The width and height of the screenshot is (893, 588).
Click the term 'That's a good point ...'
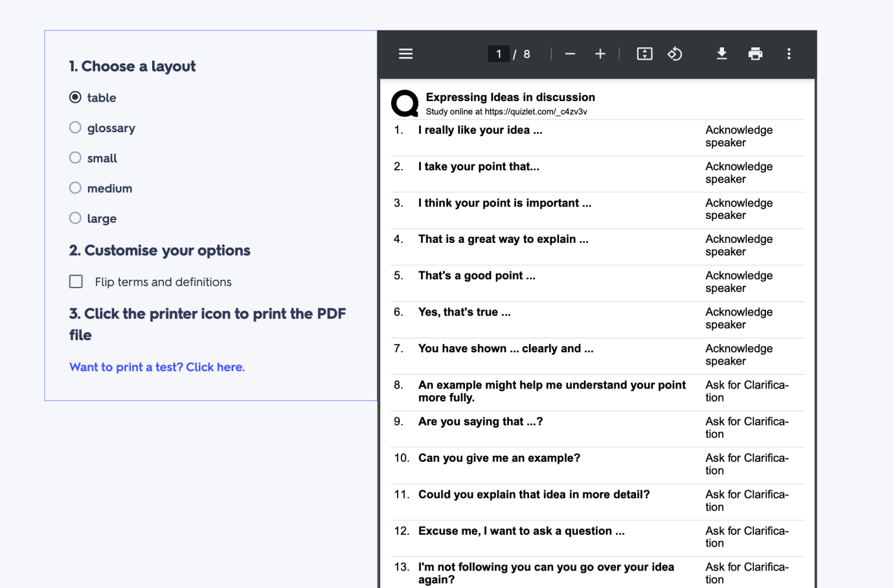tap(477, 276)
